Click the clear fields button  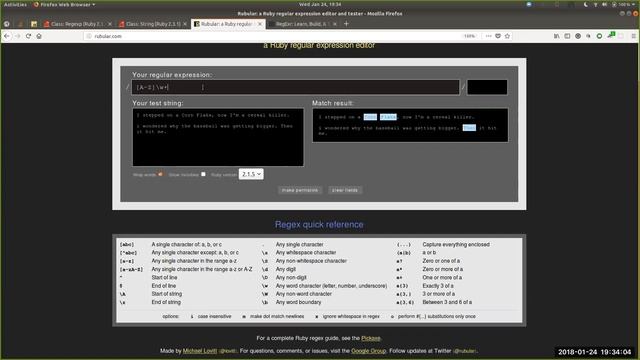click(345, 190)
